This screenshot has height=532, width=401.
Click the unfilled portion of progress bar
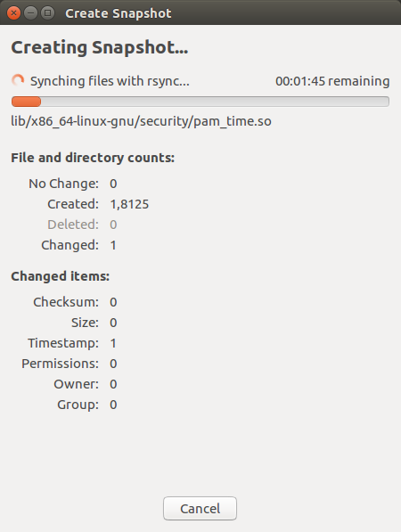click(x=215, y=102)
